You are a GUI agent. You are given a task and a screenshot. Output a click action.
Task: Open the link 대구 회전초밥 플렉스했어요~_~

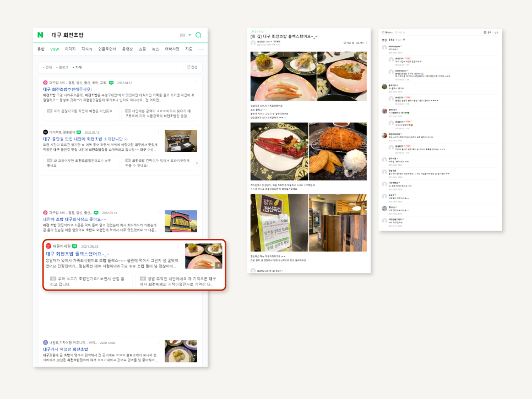78,254
